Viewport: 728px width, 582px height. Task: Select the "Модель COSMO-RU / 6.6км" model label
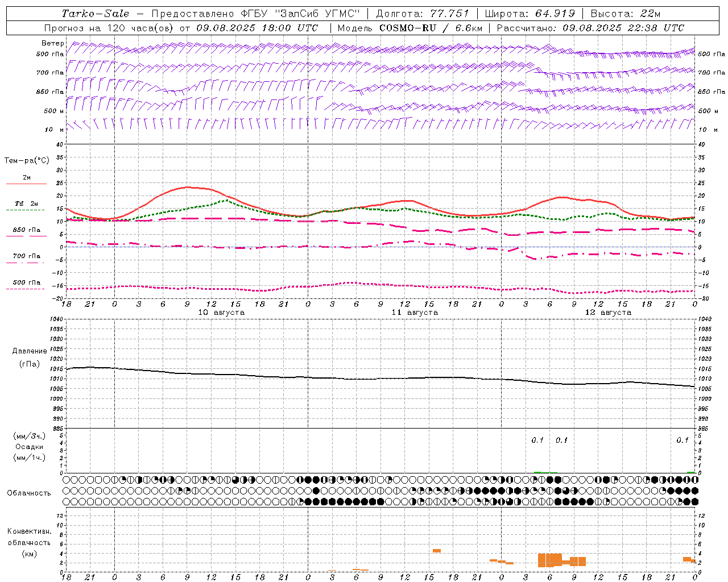click(x=410, y=28)
